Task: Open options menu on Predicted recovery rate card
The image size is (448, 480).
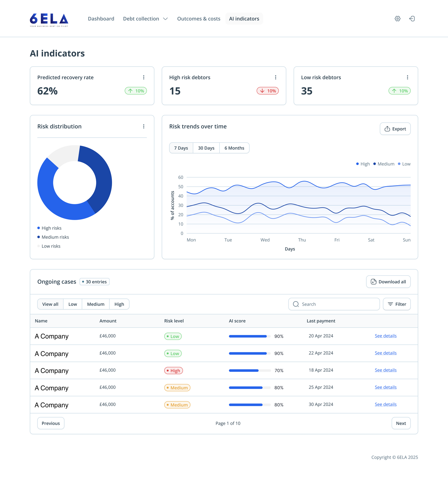Action: pos(143,77)
